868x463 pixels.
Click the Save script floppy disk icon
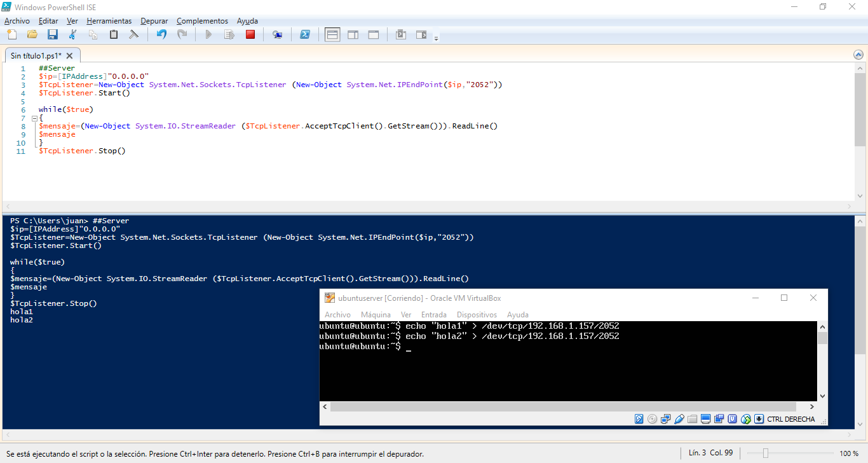[x=53, y=34]
